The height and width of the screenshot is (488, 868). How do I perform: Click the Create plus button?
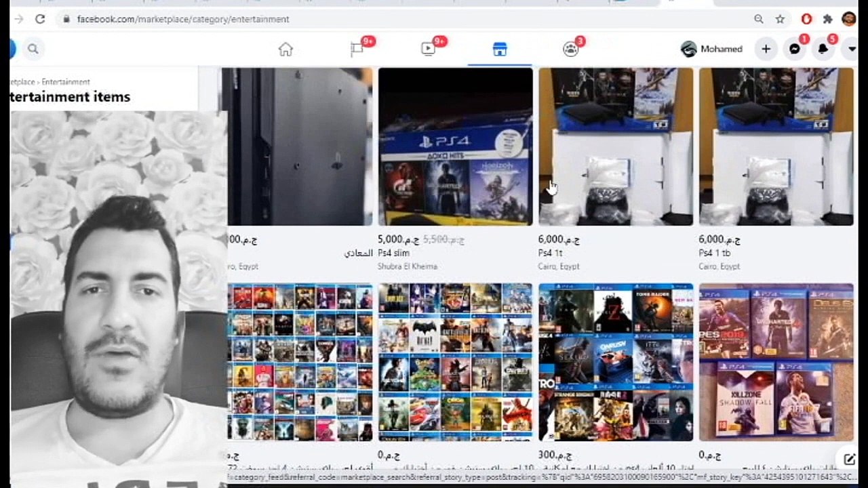coord(766,49)
